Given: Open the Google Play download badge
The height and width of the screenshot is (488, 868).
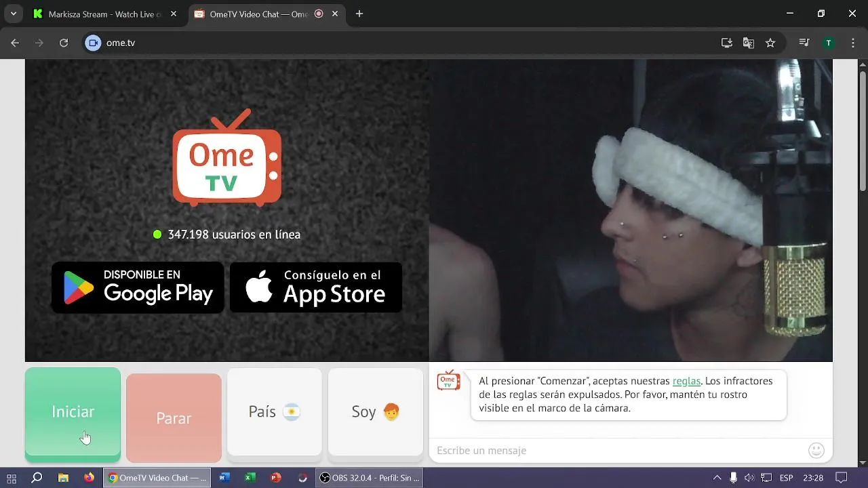Looking at the screenshot, I should click(138, 287).
